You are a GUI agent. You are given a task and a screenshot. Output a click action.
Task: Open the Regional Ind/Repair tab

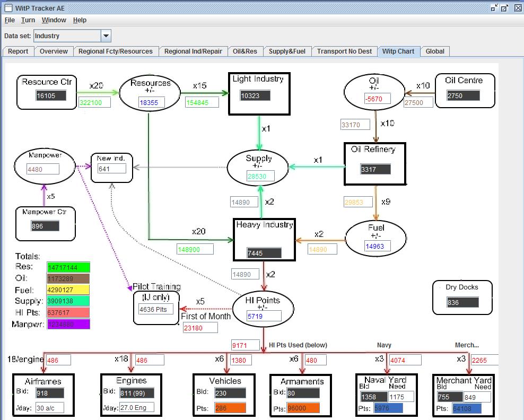click(193, 51)
